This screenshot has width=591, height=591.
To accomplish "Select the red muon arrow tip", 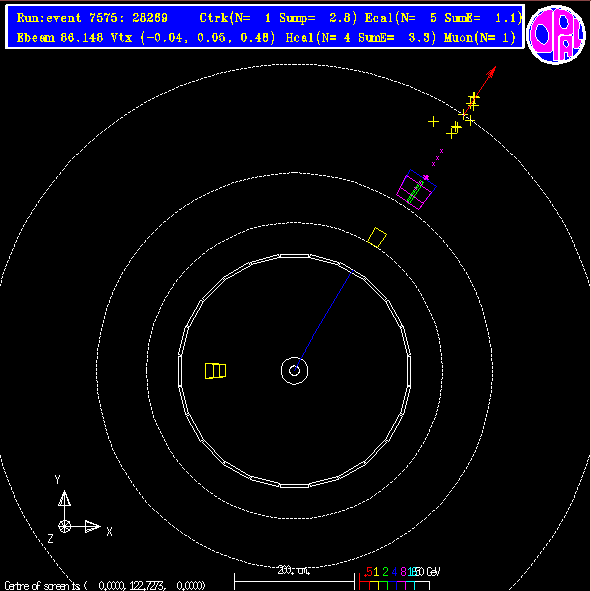I will pos(491,72).
